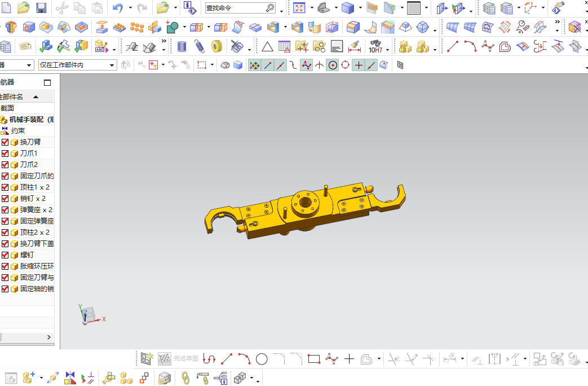The height and width of the screenshot is (386, 588).
Task: Select the 固定刀爪的 component row
Action: point(27,176)
